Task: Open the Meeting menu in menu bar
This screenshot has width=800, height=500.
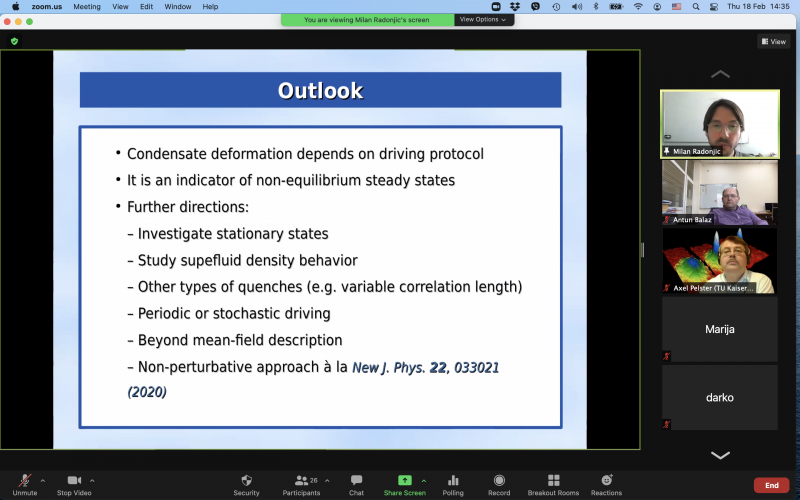Action: [x=87, y=6]
